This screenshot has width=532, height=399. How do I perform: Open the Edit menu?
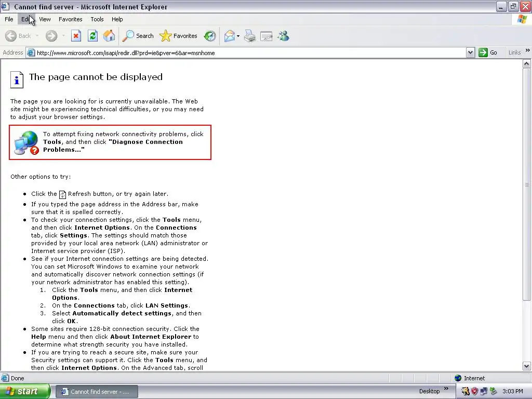[25, 19]
